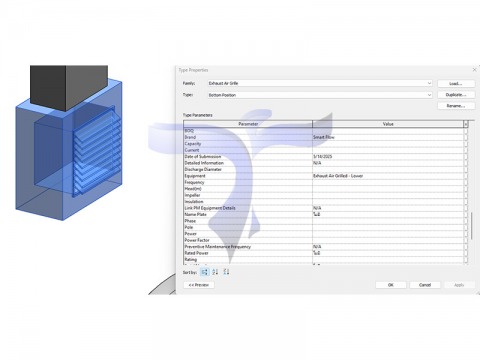
Task: Click associate parameter square for Name Plate row
Action: point(466,214)
